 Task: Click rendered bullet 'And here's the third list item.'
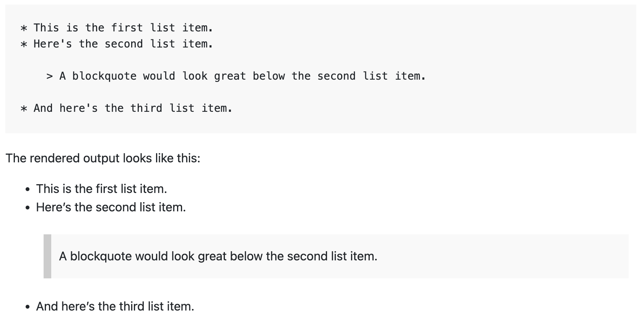[115, 306]
